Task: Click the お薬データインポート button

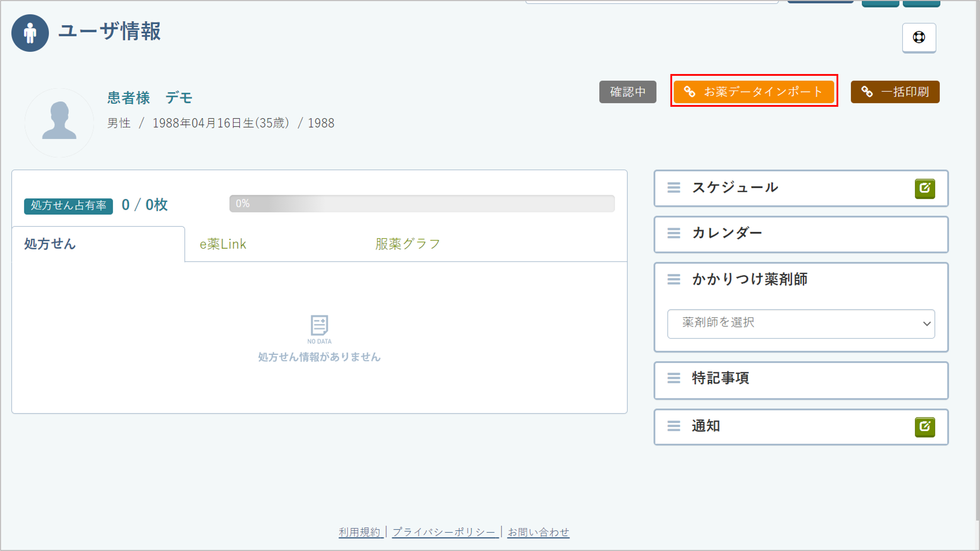Action: [754, 92]
